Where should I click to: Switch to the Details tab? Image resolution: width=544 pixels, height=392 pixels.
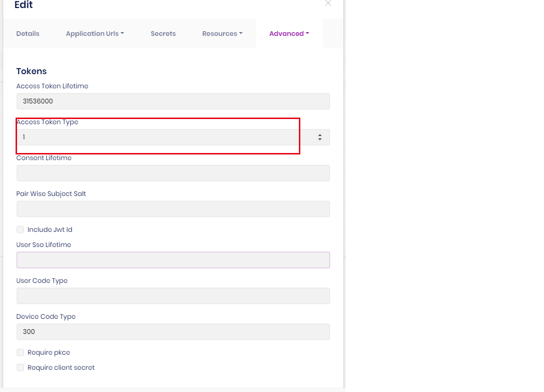(x=28, y=34)
